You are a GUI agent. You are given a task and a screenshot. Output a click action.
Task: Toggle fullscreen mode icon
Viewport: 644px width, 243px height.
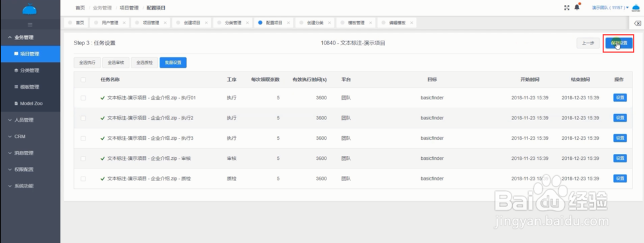pos(567,8)
